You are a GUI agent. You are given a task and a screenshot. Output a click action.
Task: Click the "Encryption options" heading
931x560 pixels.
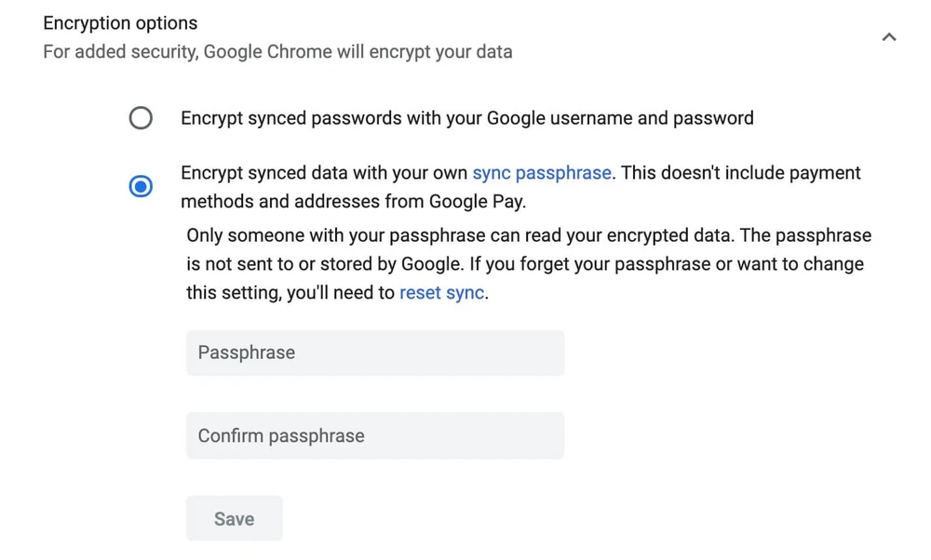[120, 23]
